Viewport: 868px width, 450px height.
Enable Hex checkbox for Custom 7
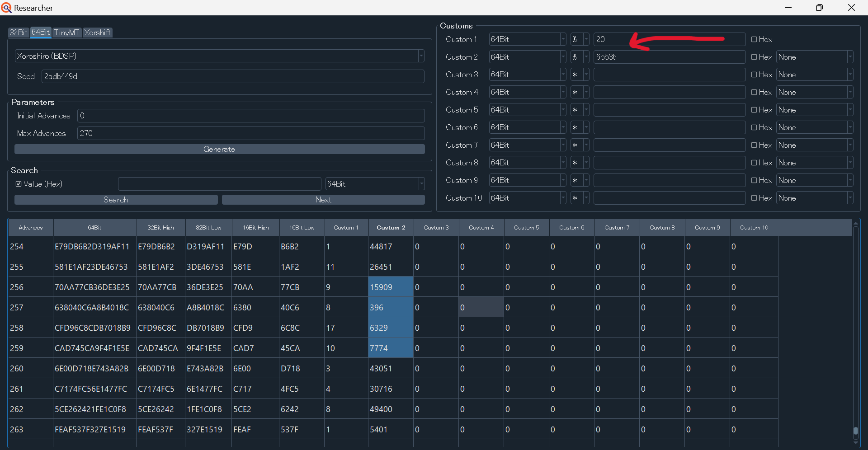coord(754,145)
